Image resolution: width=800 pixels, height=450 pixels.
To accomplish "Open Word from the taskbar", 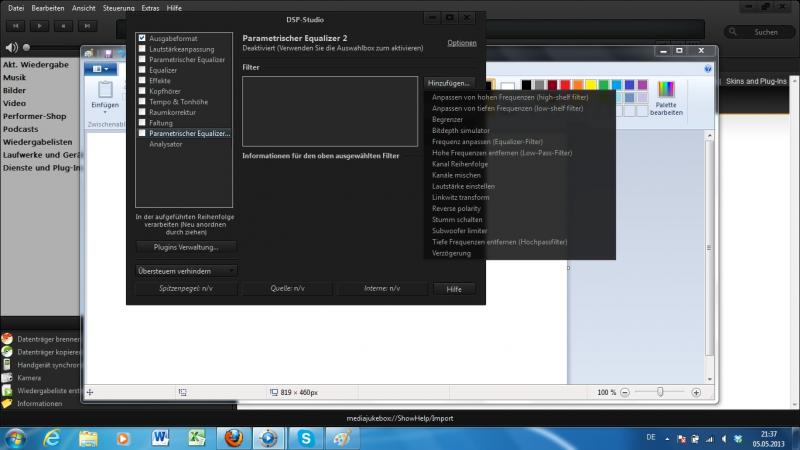I will click(160, 437).
